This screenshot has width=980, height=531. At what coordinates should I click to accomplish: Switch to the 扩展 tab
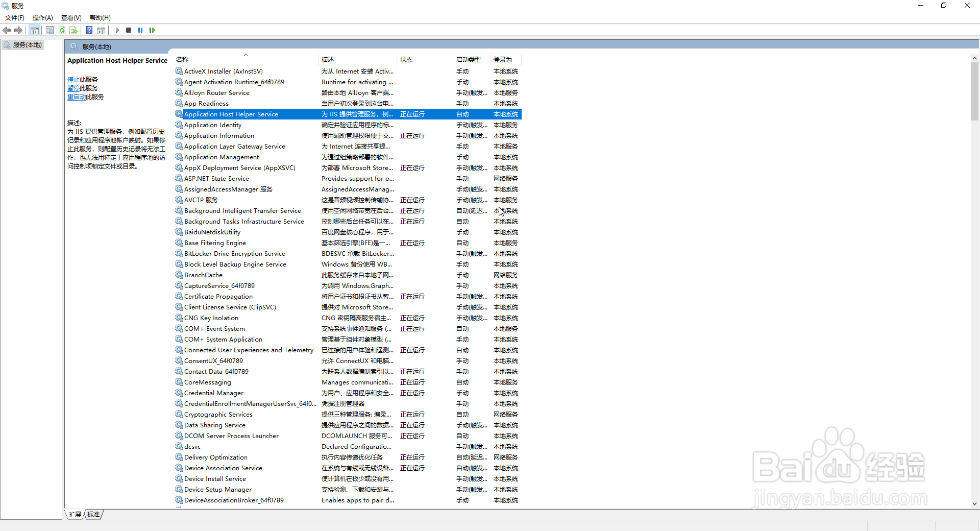(75, 515)
